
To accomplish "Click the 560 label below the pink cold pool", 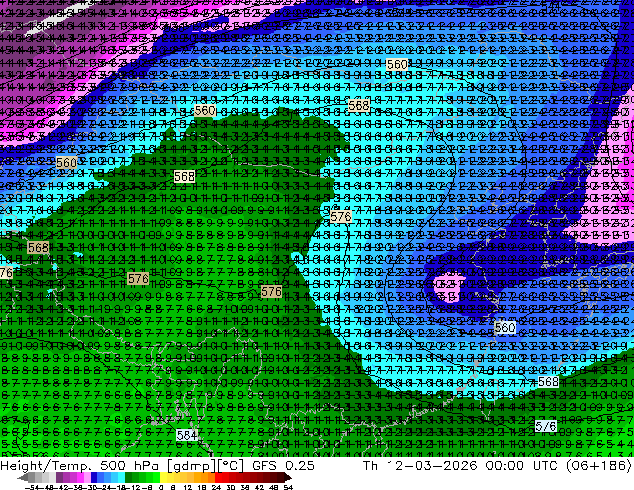I will 505,327.
